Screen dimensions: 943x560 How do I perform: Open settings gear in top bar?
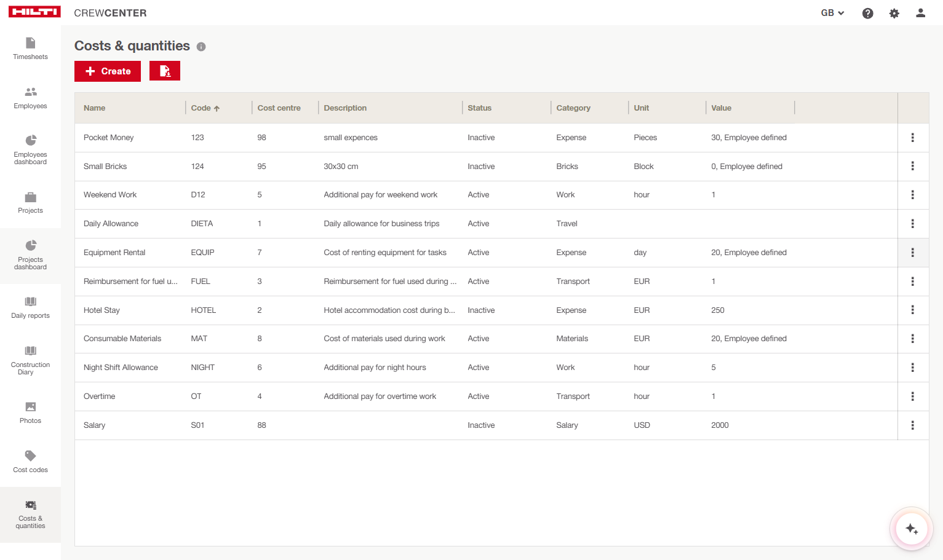(x=894, y=14)
